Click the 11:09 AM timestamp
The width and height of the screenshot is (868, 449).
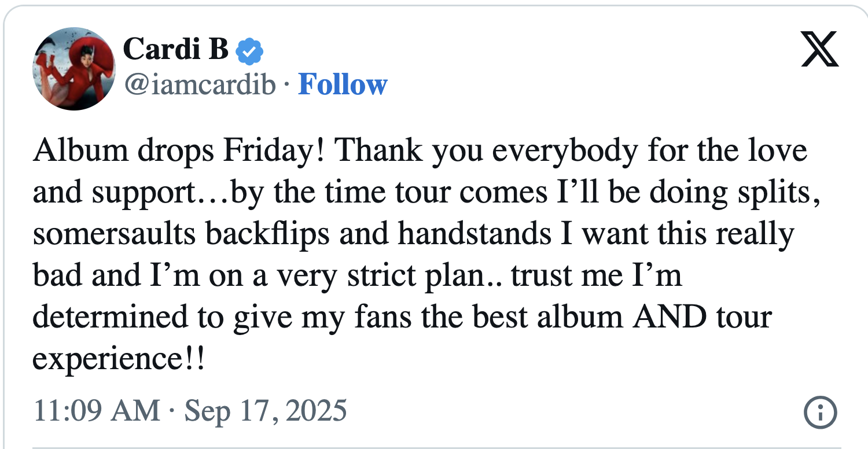(x=97, y=411)
